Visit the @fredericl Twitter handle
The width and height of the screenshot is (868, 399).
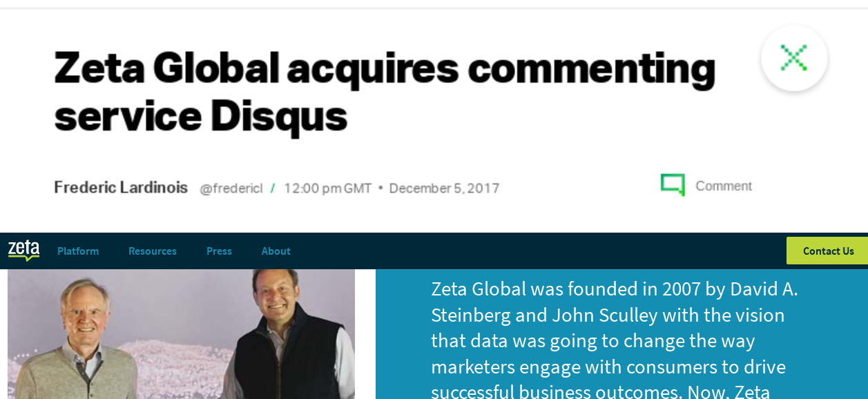(x=231, y=188)
